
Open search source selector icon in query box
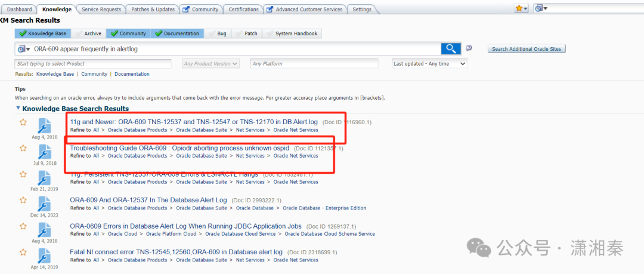click(x=24, y=49)
